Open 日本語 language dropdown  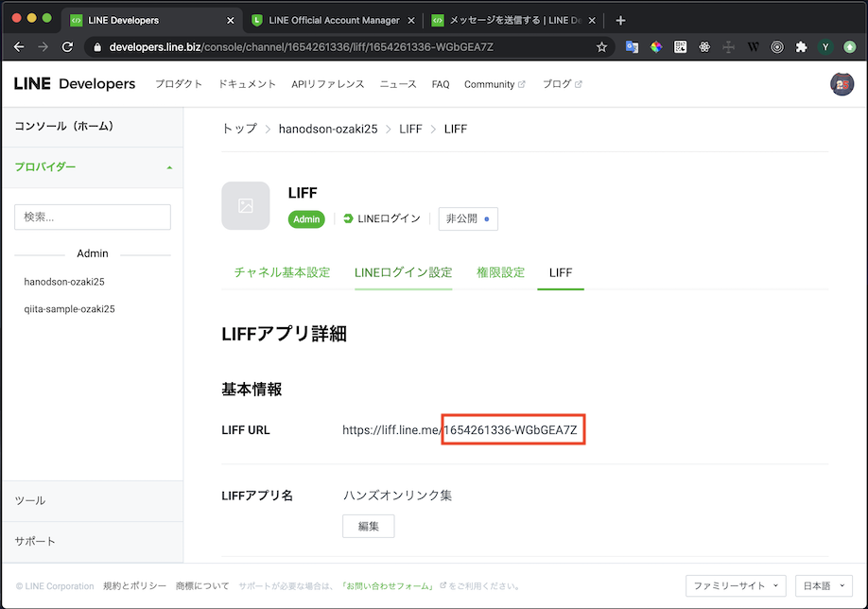(824, 585)
